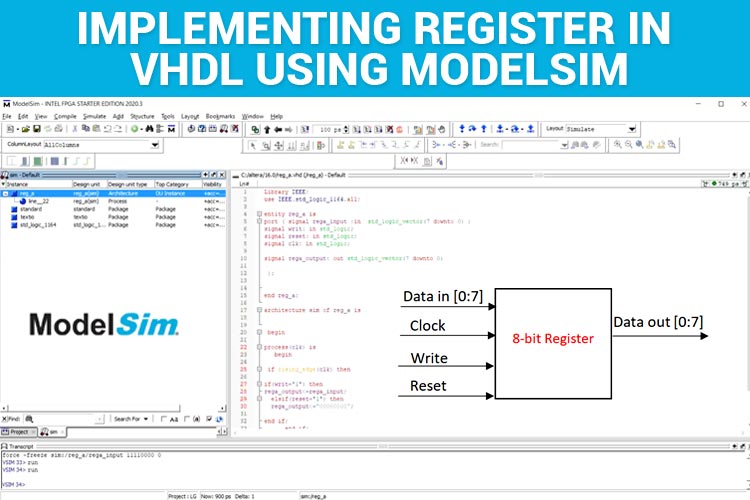Screen dimensions: 750x500
Task: Click the run length 100 ps field
Action: click(x=329, y=130)
